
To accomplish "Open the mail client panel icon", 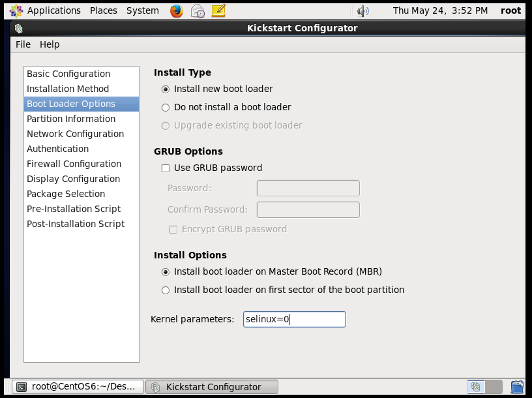I will pos(198,11).
